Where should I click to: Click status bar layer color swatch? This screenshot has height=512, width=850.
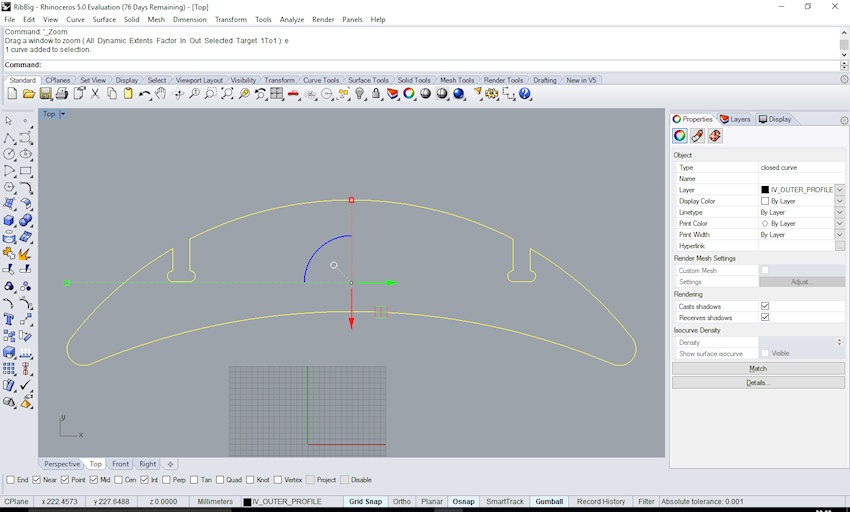tap(247, 502)
